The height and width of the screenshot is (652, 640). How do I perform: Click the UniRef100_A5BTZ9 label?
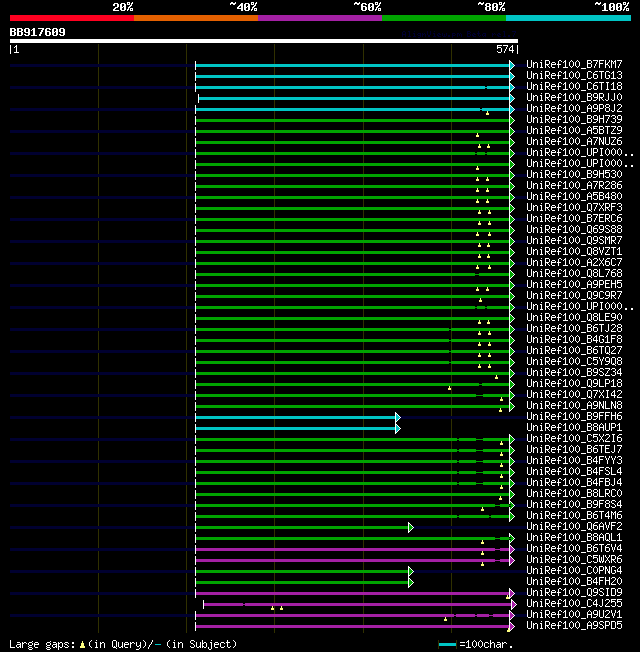(x=574, y=131)
